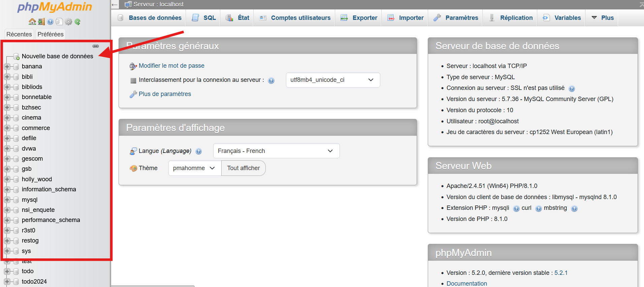Click help icon after SSL n'est pas utilisé
Viewport: 644px width, 287px height.
click(572, 89)
